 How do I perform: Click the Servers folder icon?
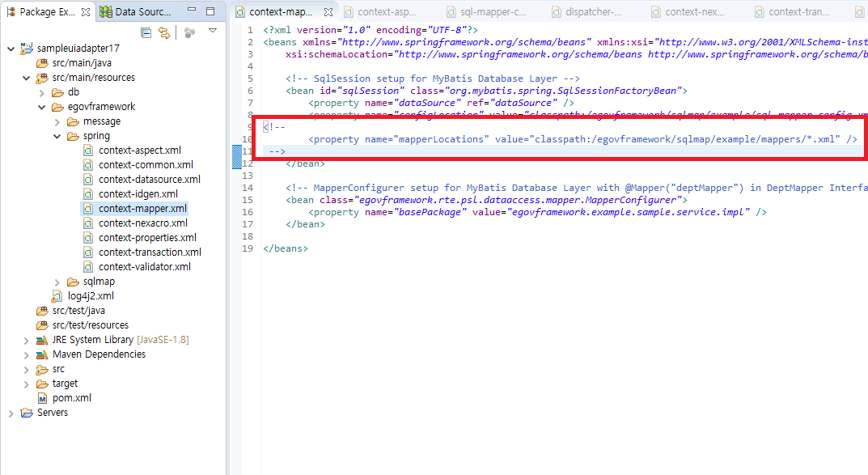click(27, 413)
